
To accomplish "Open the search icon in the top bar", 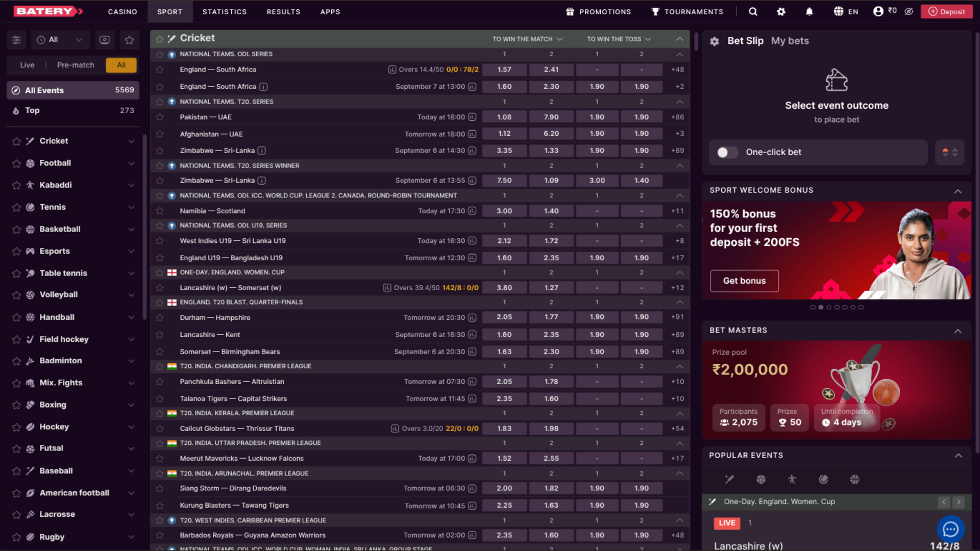I will pyautogui.click(x=753, y=11).
